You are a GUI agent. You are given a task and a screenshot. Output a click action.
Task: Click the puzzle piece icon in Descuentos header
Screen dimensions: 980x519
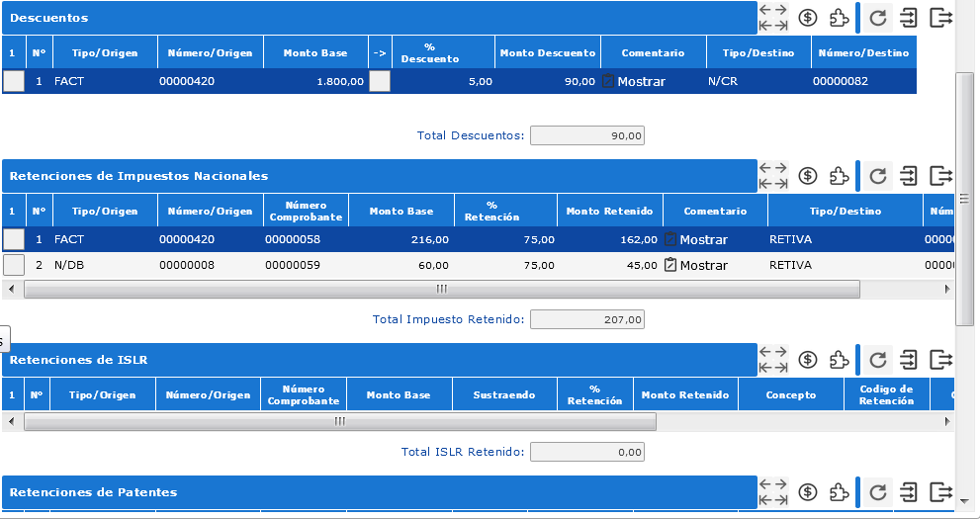tap(839, 18)
